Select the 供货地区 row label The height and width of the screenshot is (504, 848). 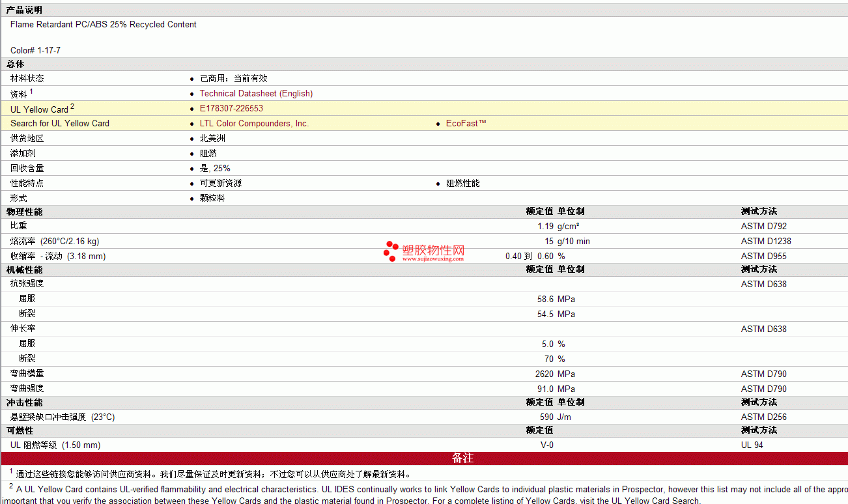[27, 139]
